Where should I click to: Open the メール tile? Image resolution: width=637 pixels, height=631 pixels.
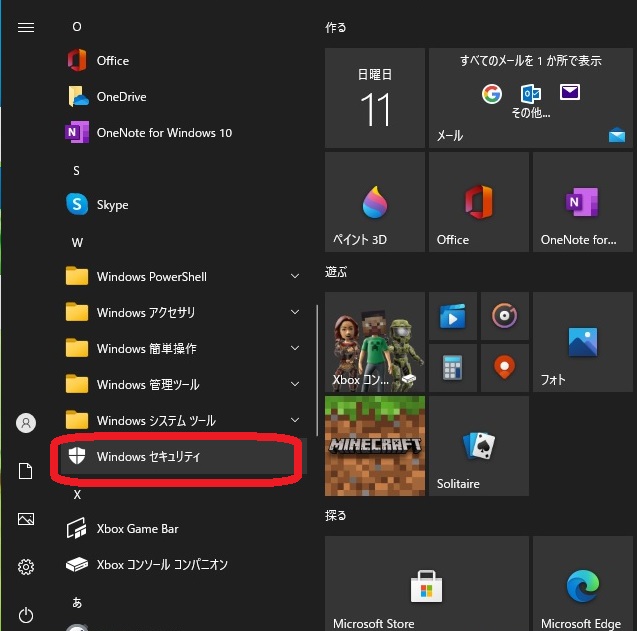pyautogui.click(x=531, y=98)
